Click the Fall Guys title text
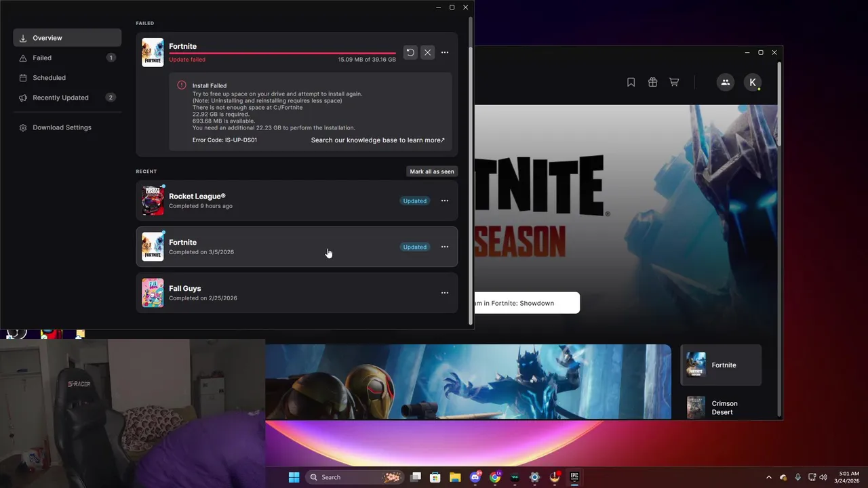The width and height of the screenshot is (868, 488). click(x=185, y=288)
